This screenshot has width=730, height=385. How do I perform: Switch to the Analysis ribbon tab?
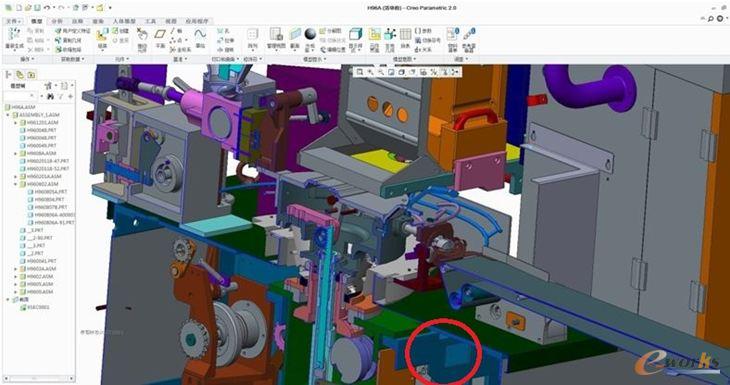(x=57, y=21)
